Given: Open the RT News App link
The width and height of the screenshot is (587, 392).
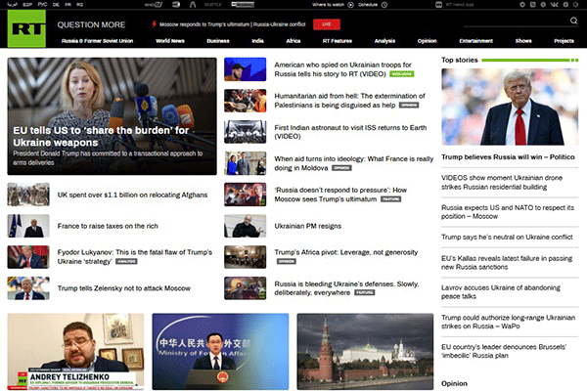Looking at the screenshot, I should (460, 5).
